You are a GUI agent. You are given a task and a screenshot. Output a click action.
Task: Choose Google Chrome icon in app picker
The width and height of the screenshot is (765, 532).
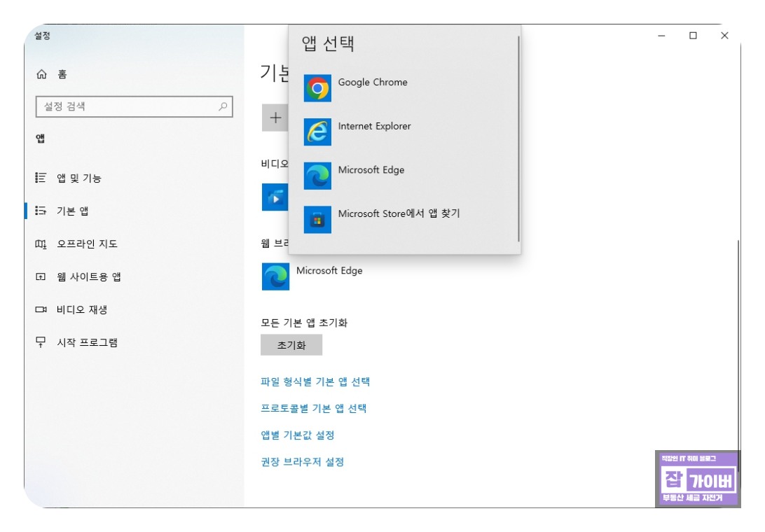317,88
